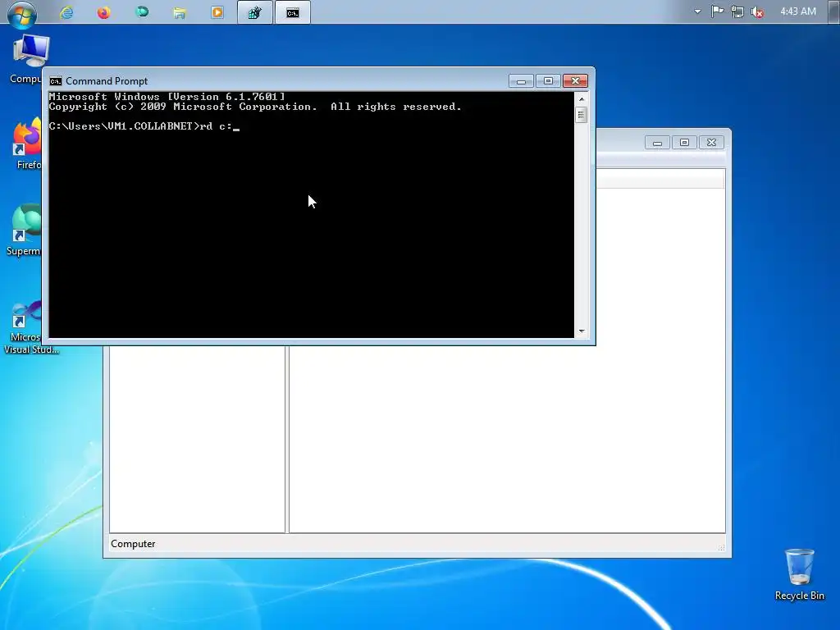Image resolution: width=840 pixels, height=630 pixels.
Task: Open the Windows Start orb
Action: [x=22, y=13]
